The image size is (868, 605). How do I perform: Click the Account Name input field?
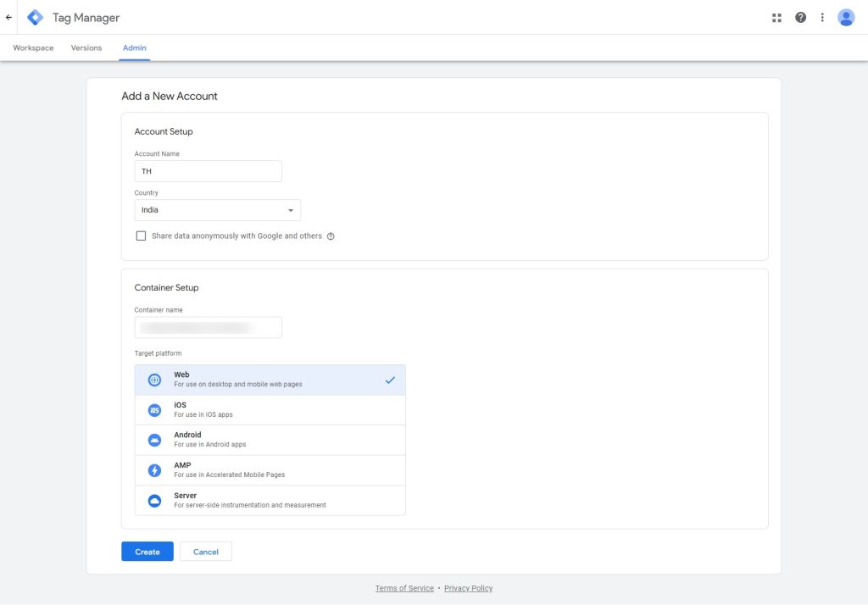pos(208,170)
